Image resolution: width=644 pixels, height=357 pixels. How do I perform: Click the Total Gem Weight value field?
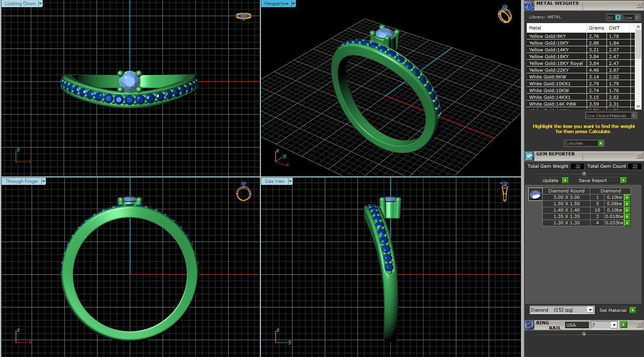point(577,167)
